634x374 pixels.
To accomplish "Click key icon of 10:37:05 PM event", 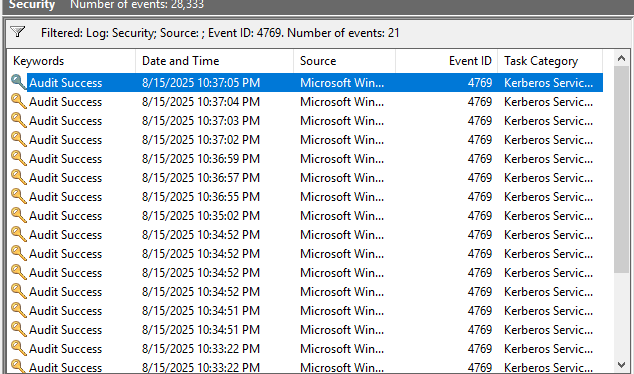I will coord(18,82).
